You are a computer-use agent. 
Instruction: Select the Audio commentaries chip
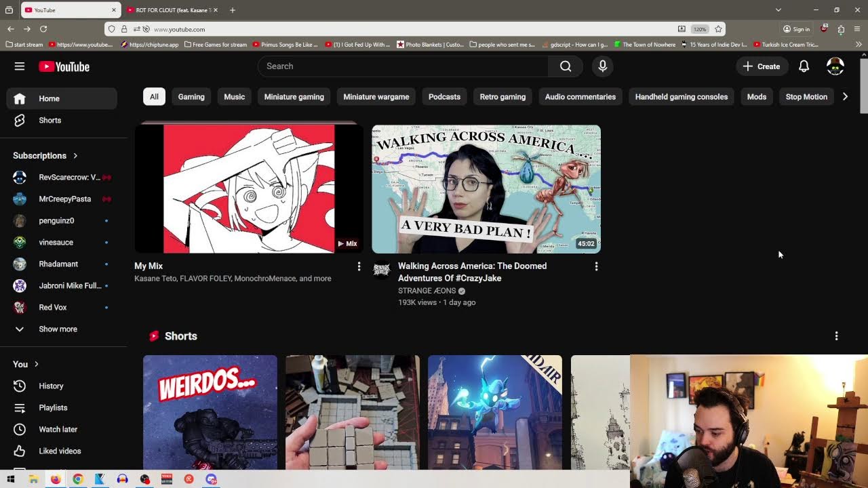click(x=580, y=97)
